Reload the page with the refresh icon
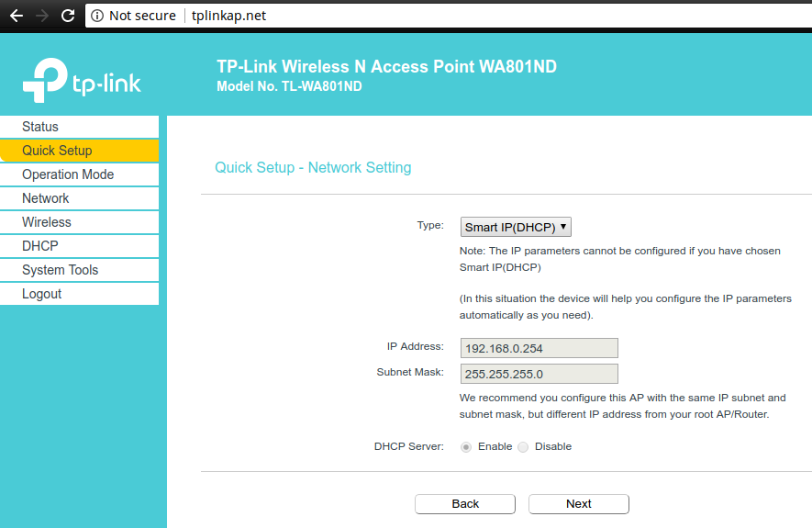 click(68, 16)
